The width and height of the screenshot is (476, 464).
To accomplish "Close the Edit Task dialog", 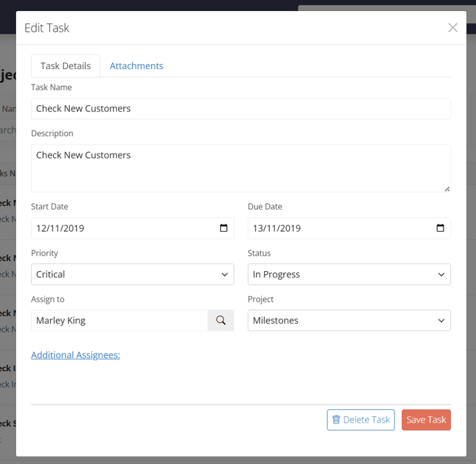I will [x=452, y=28].
